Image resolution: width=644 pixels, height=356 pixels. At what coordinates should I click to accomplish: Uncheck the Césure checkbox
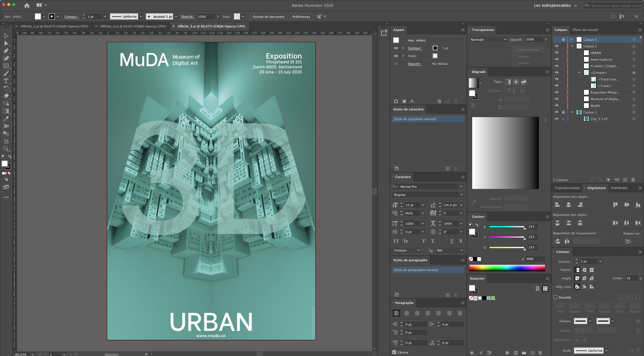tap(394, 352)
